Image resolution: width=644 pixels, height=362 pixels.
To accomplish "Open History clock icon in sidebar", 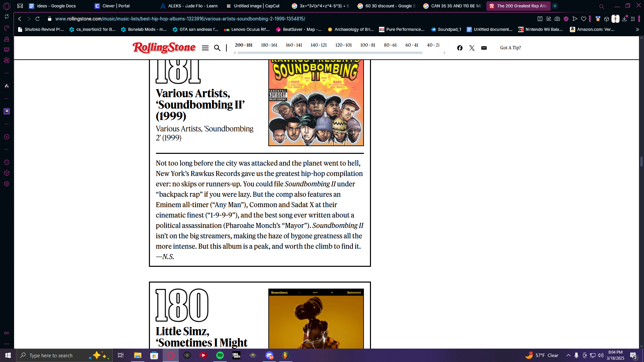I will coord(7,162).
